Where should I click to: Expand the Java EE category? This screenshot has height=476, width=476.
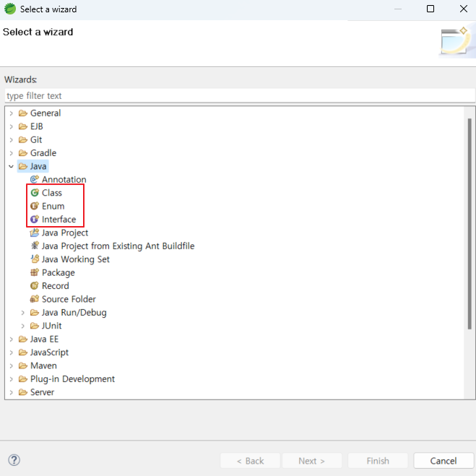[12, 339]
